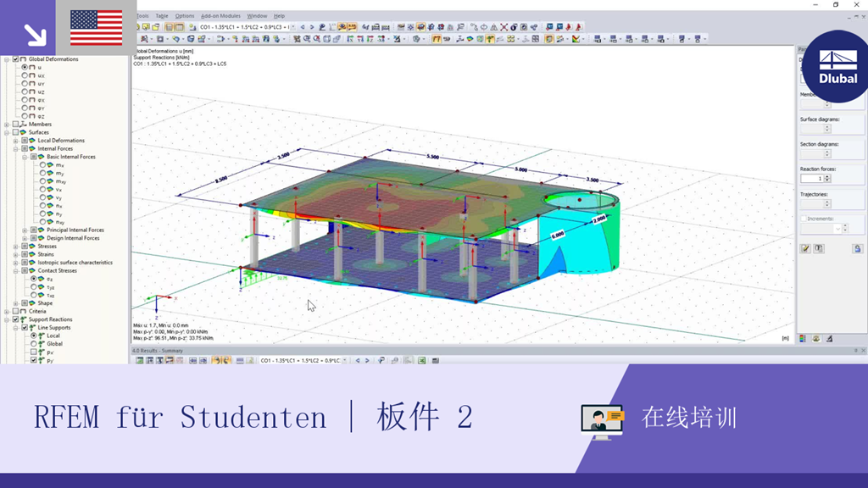Open the Increments dropdown in panel

point(837,229)
